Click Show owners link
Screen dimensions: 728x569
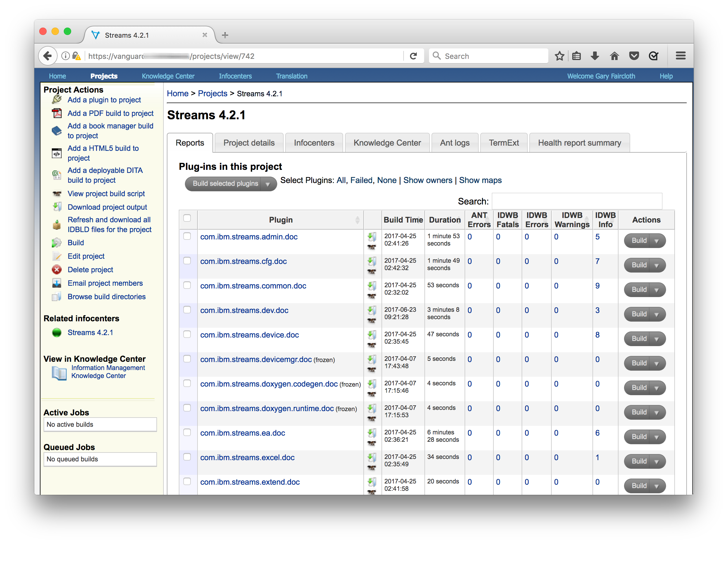click(x=428, y=180)
